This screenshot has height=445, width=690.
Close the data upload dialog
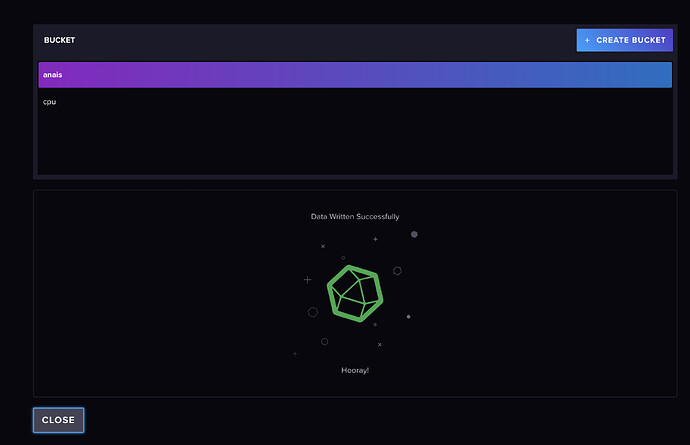[x=59, y=420]
